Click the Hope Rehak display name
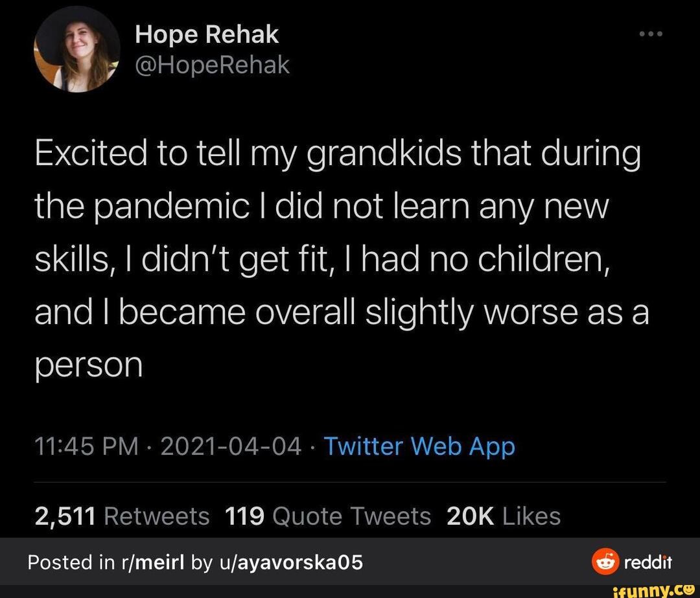This screenshot has height=598, width=700. coord(207,34)
